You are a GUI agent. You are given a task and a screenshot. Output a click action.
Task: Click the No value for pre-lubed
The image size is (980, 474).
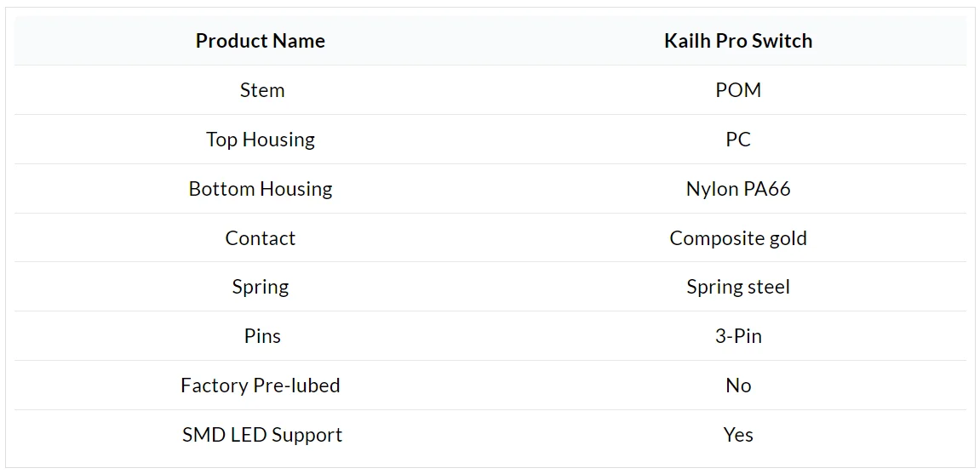(737, 385)
